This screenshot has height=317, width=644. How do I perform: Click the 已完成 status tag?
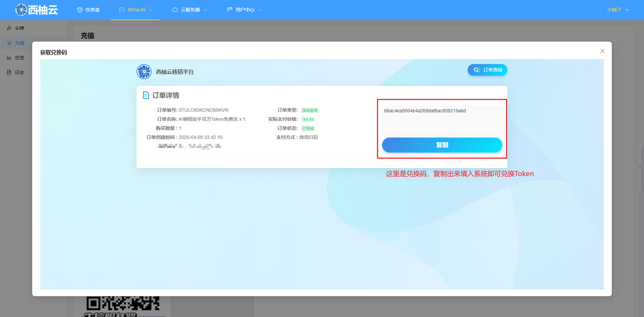308,128
